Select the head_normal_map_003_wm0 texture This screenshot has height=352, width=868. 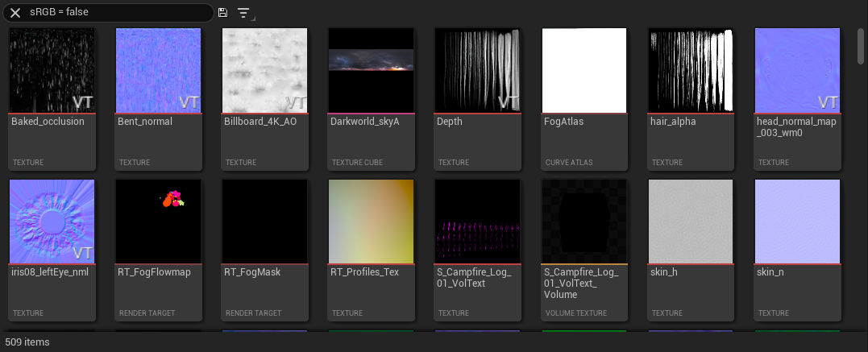797,71
